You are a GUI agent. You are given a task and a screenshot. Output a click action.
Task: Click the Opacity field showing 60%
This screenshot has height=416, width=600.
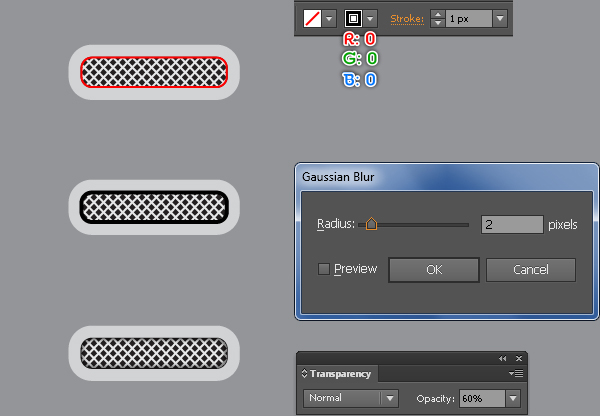[x=482, y=398]
